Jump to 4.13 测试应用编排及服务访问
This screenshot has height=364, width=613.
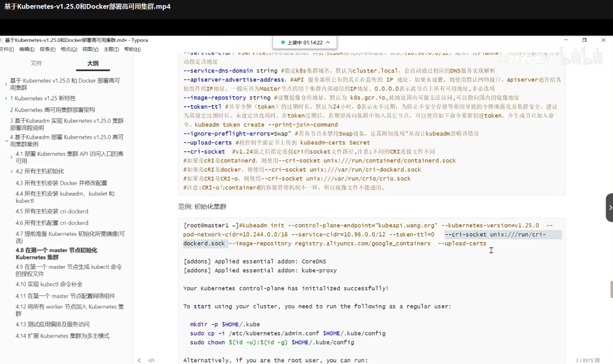[x=52, y=324]
